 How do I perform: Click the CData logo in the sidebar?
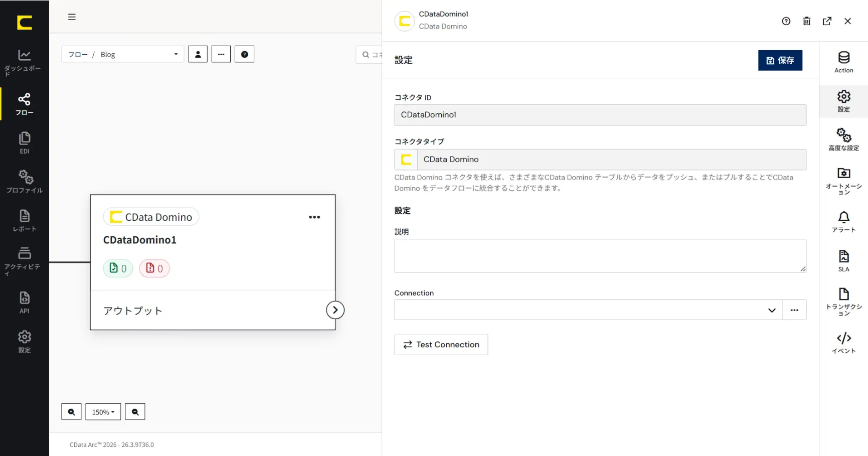[x=24, y=23]
